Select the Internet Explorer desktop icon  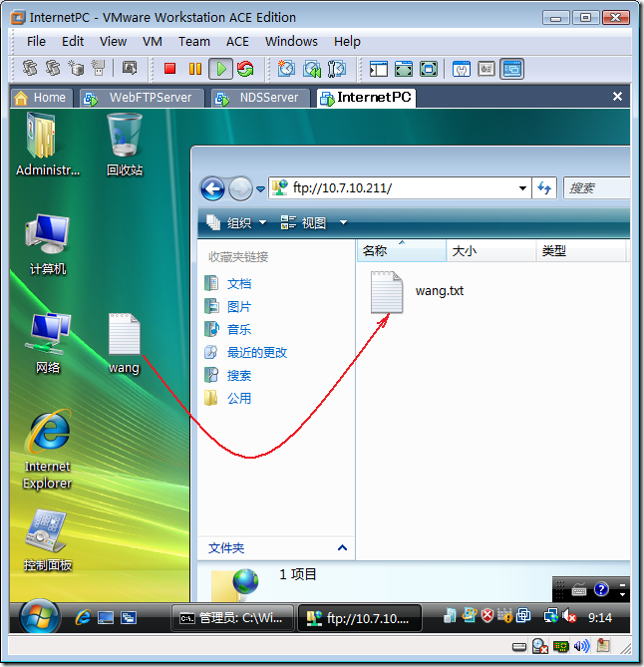(47, 450)
